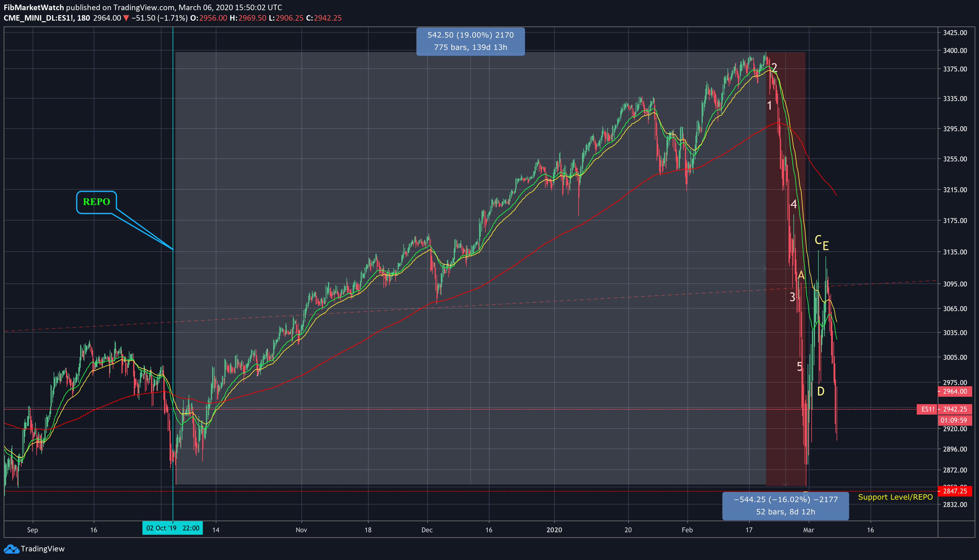Click wave label 5 near the bottom
This screenshot has width=979, height=560.
pyautogui.click(x=800, y=367)
